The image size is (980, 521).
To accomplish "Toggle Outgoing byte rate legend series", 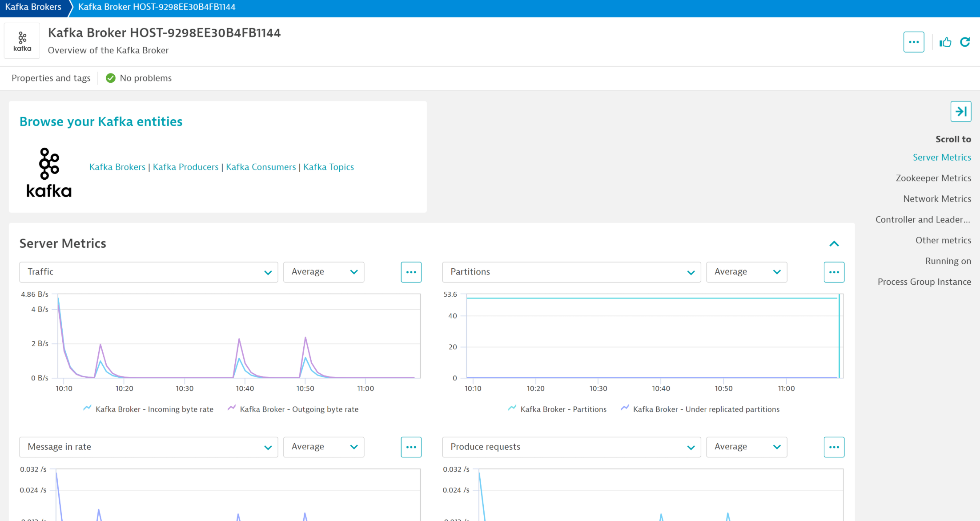I will 299,409.
